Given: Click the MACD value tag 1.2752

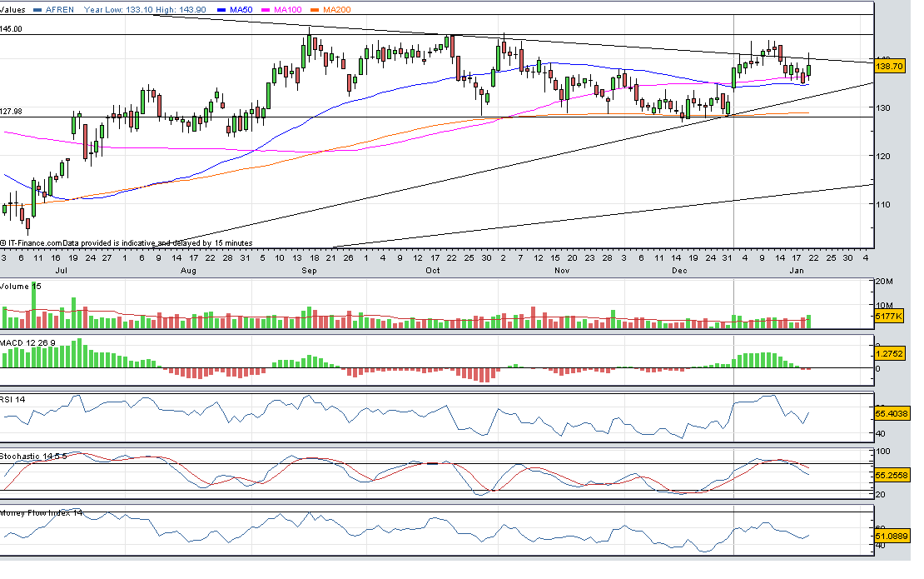Looking at the screenshot, I should pos(890,352).
